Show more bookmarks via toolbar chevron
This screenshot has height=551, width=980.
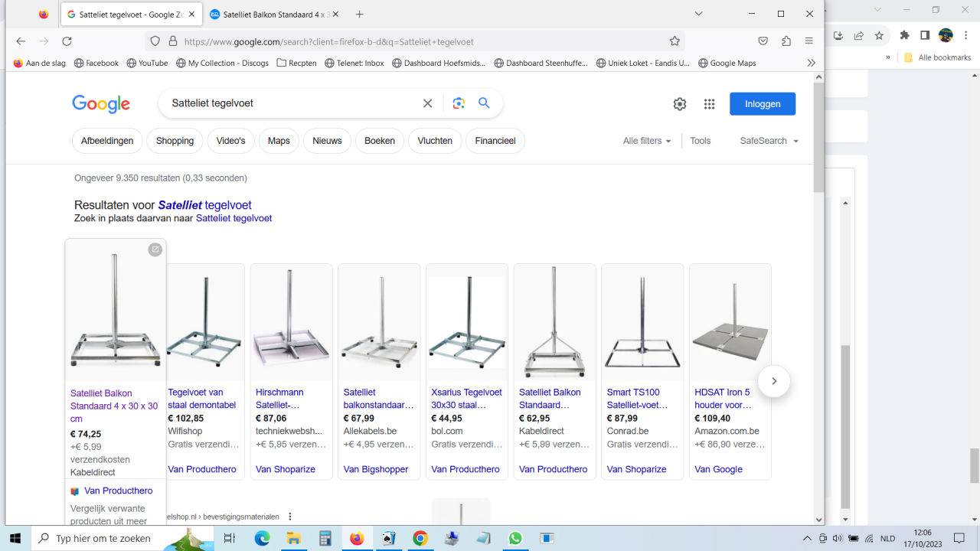tap(811, 63)
